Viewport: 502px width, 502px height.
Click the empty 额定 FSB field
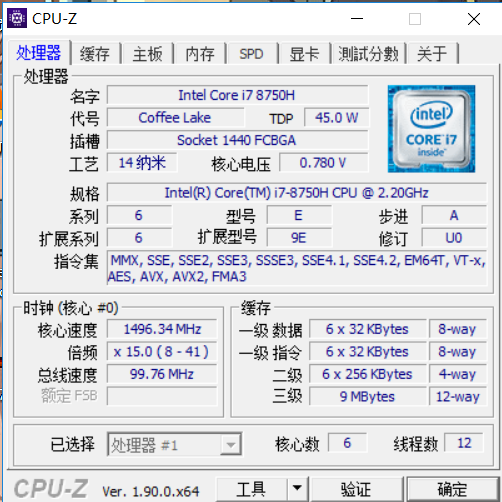tap(162, 396)
